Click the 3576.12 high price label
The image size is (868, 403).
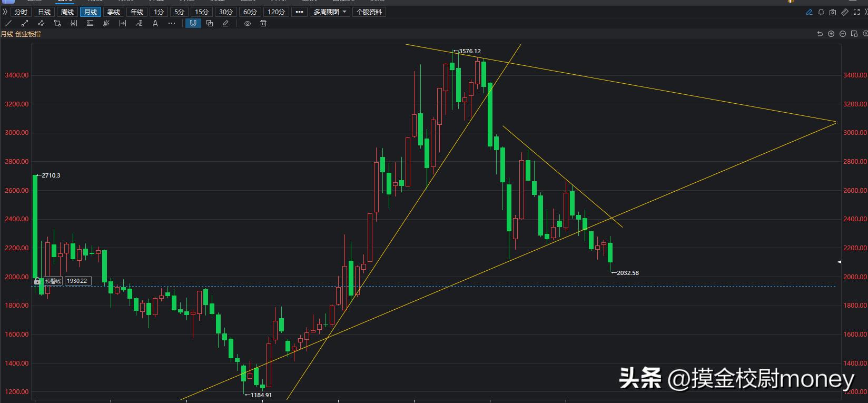470,51
